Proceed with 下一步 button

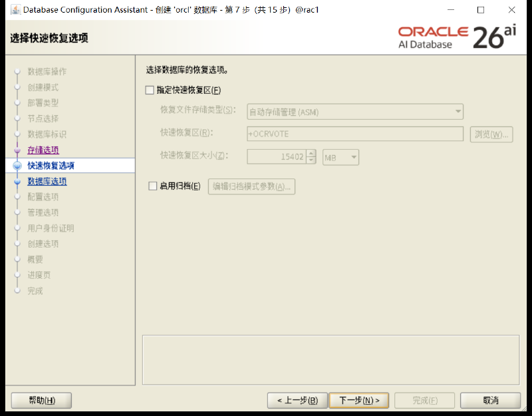pos(359,401)
